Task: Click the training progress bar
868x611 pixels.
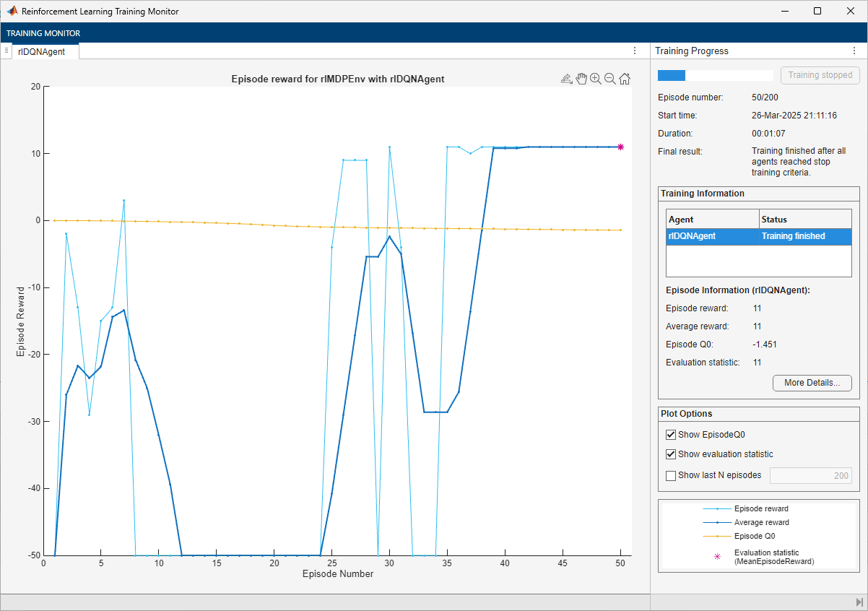Action: click(715, 75)
